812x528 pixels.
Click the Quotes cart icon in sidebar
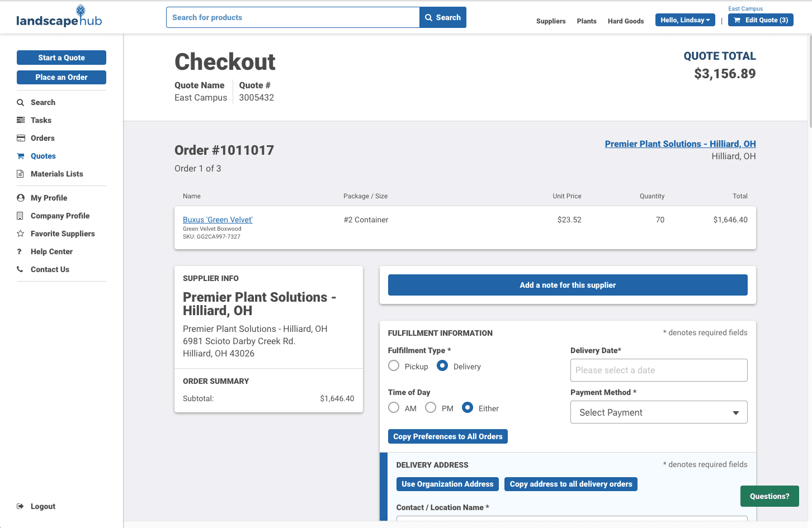pyautogui.click(x=21, y=156)
